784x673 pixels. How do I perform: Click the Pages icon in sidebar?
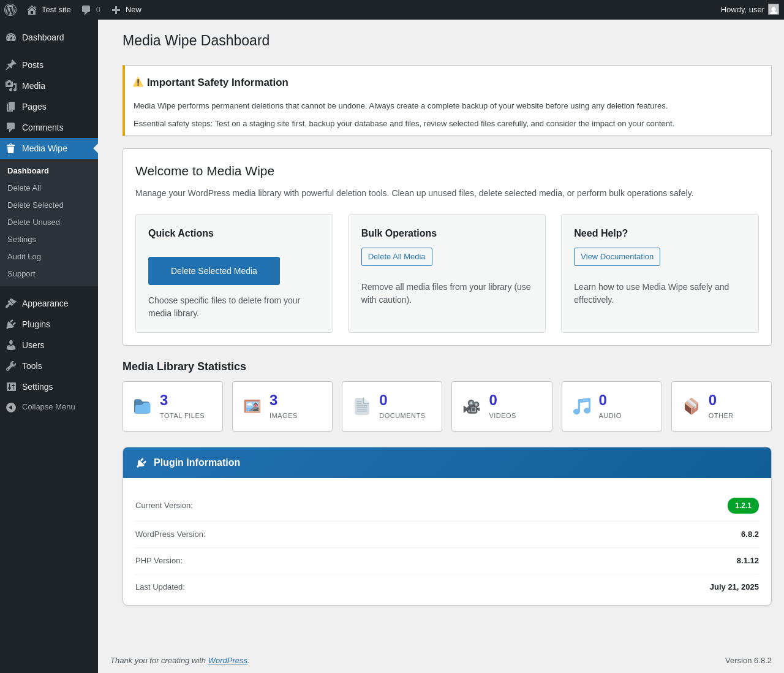11,107
